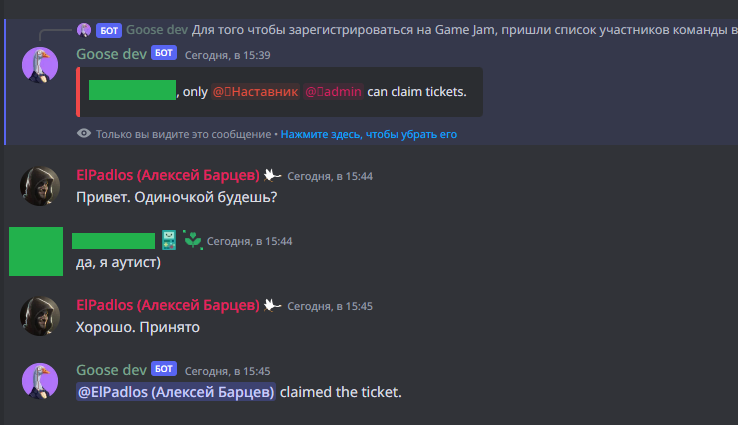This screenshot has height=425, width=738.
Task: Open @Наставник role mention
Action: (255, 91)
